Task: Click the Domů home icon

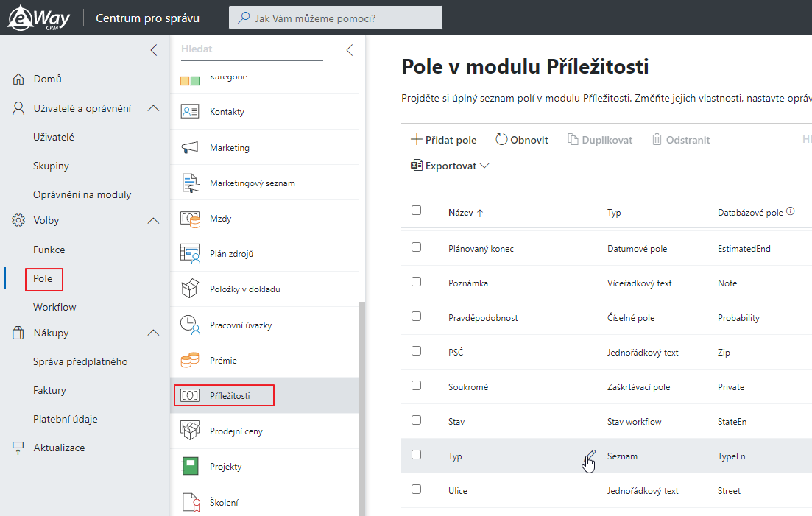Action: point(18,79)
